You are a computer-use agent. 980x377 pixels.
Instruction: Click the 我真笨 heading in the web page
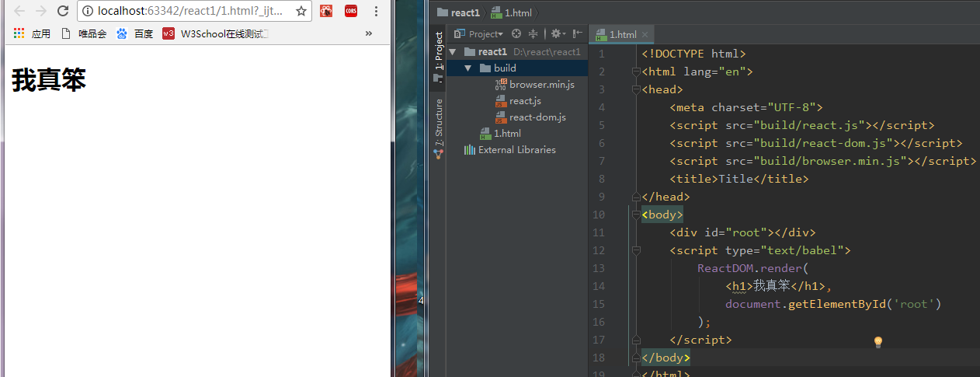pos(48,79)
